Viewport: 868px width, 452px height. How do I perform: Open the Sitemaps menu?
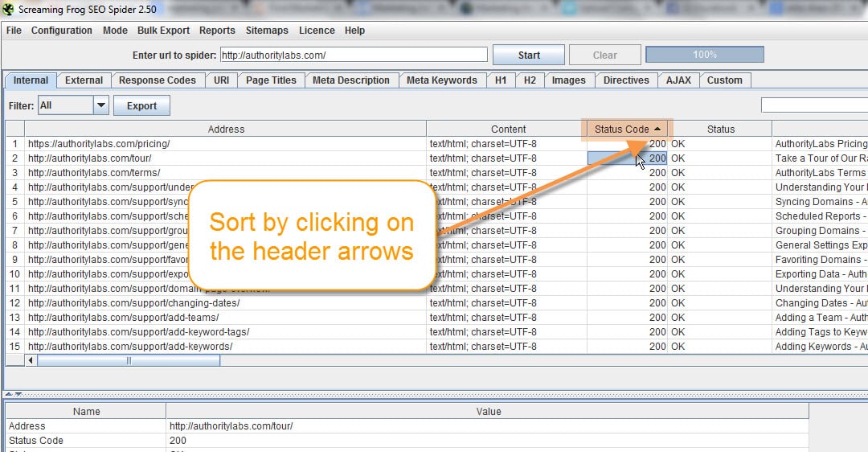coord(267,31)
